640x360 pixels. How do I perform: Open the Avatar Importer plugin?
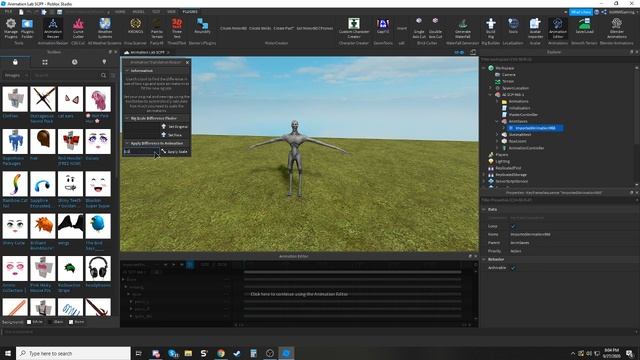coord(535,28)
